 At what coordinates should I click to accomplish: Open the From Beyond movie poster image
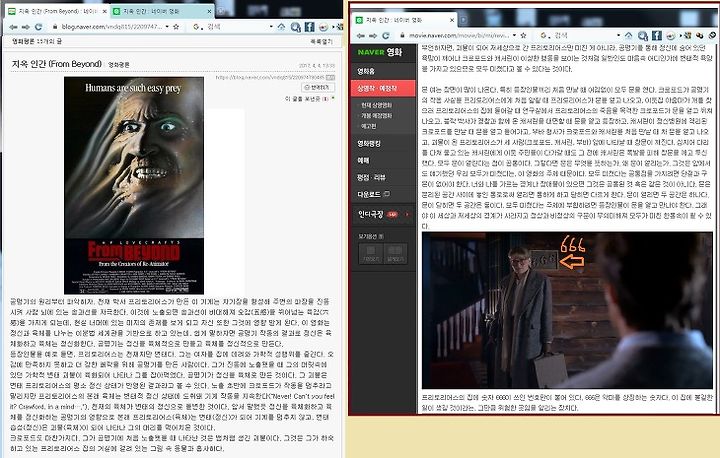[x=134, y=185]
